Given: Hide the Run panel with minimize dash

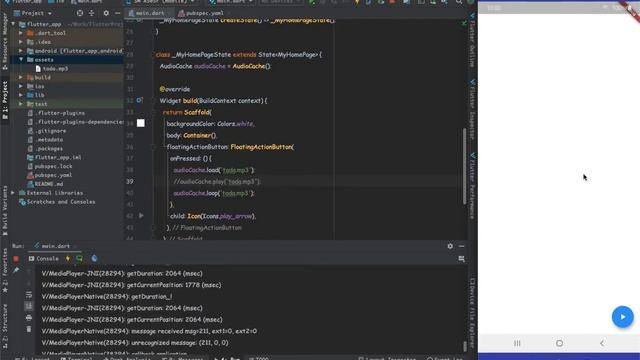Looking at the screenshot, I should 461,246.
